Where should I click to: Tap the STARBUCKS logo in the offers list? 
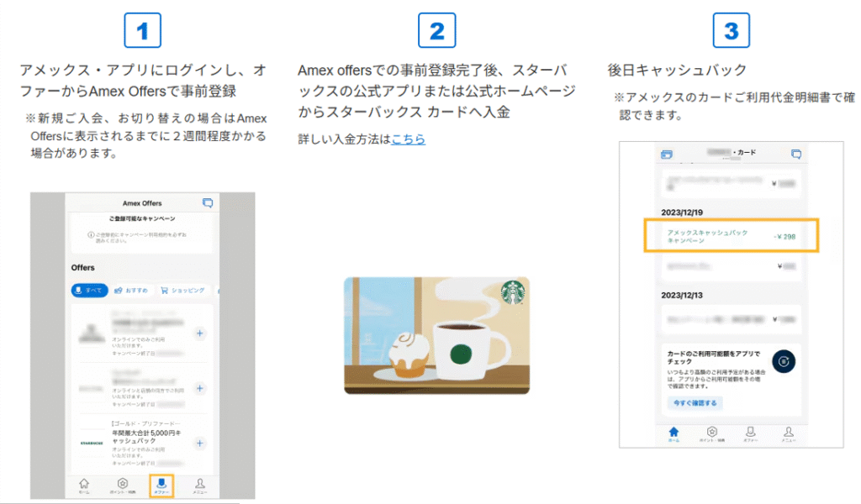click(92, 444)
